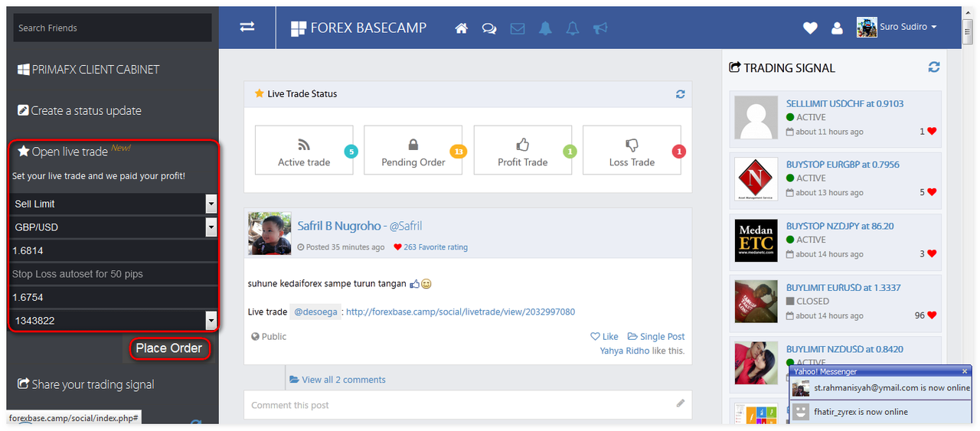This screenshot has height=431, width=980.
Task: Expand the GBP/USD currency pair dropdown
Action: (x=211, y=227)
